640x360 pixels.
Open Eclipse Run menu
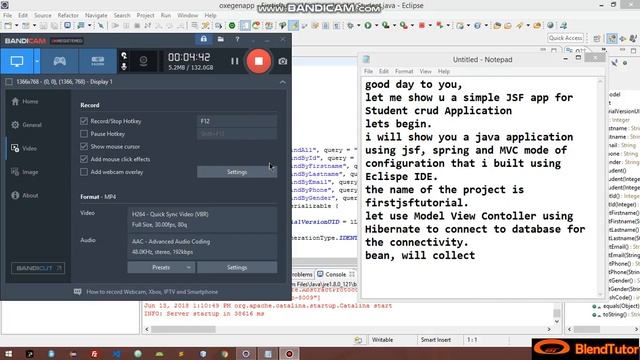pyautogui.click(x=166, y=15)
